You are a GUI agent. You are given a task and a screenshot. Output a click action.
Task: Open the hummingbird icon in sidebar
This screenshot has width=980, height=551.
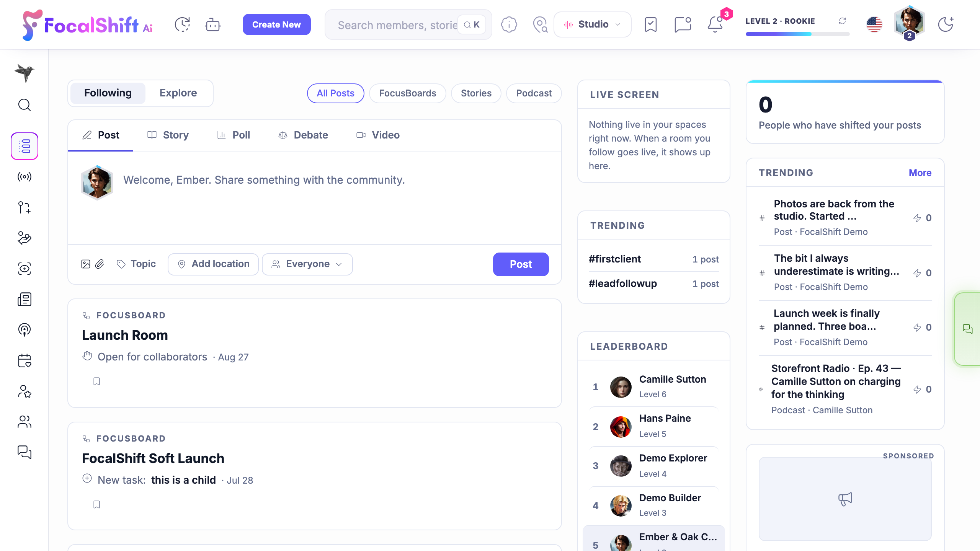click(24, 73)
